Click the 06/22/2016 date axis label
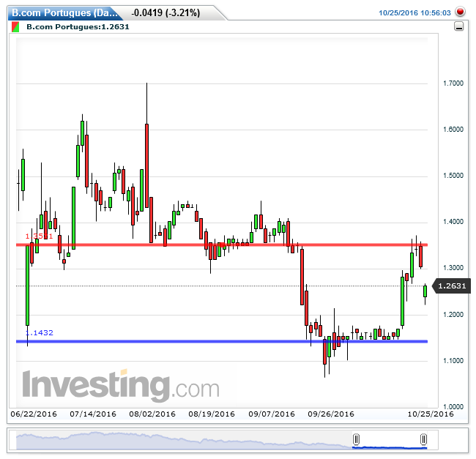Image resolution: width=476 pixels, height=459 pixels. 34,414
